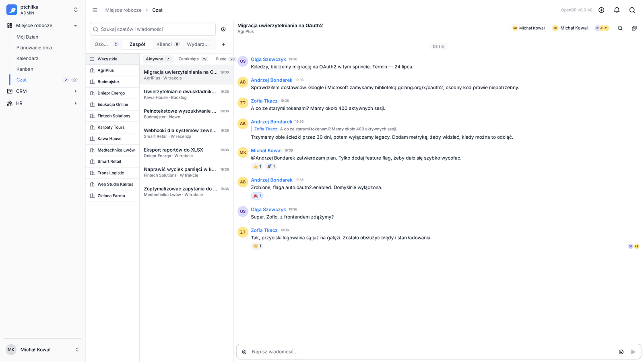
Task: Open Kanban page
Action: pyautogui.click(x=25, y=69)
